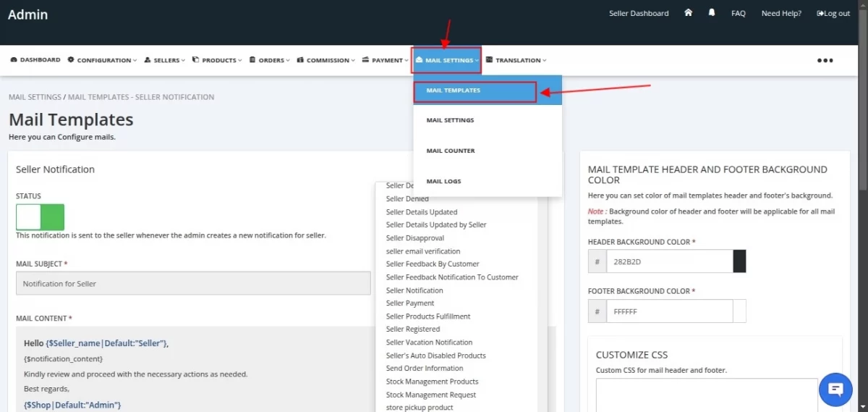Screen dimensions: 868x412
Task: Click the Sellers person icon
Action: [148, 60]
